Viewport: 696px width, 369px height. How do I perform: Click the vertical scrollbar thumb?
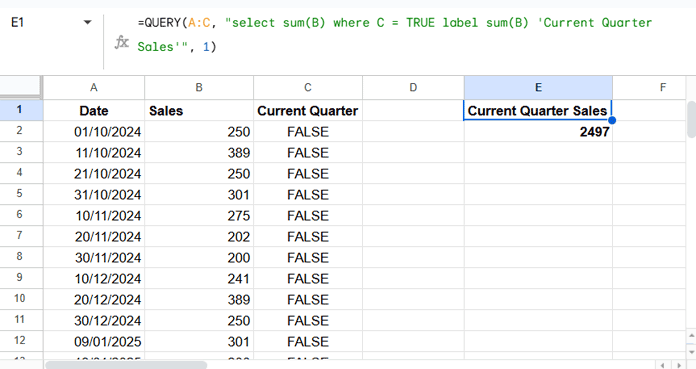pos(691,119)
